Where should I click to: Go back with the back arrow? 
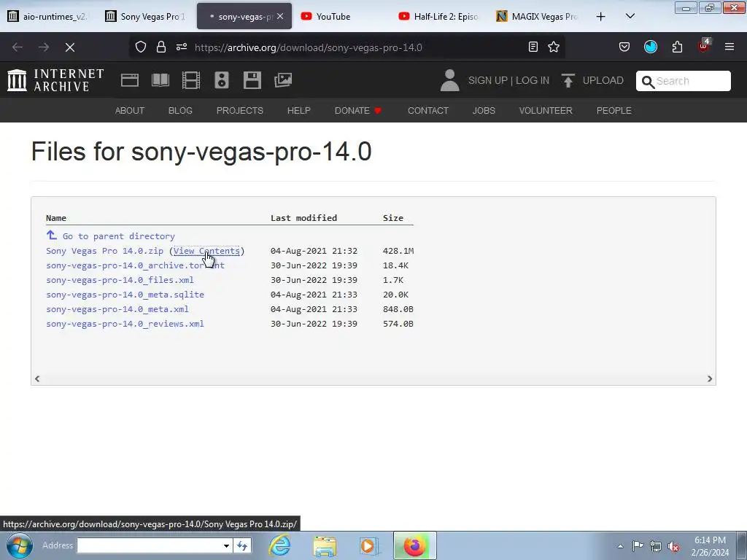coord(18,47)
